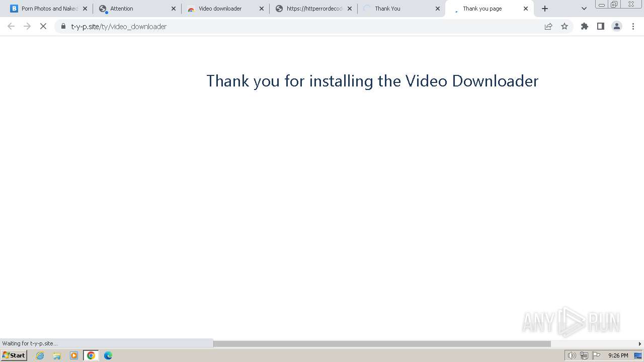Select the active Thank you page tab
The width and height of the screenshot is (644, 362).
(x=489, y=9)
